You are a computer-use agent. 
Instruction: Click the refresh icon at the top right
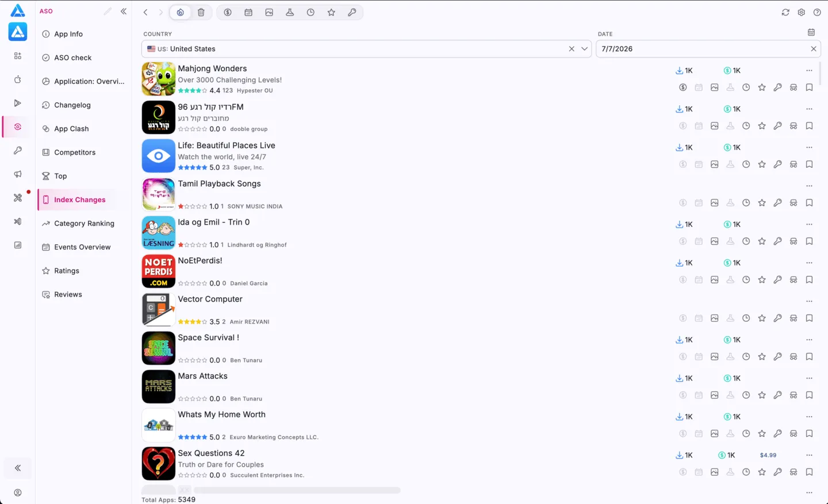(785, 12)
